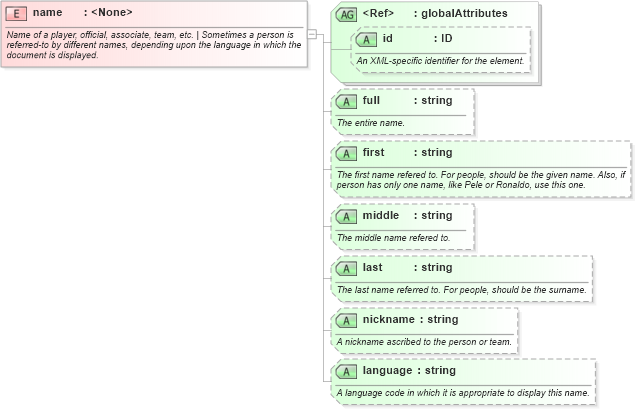The width and height of the screenshot is (635, 409).
Task: Click the 'string' type of first attribute
Action: point(437,152)
